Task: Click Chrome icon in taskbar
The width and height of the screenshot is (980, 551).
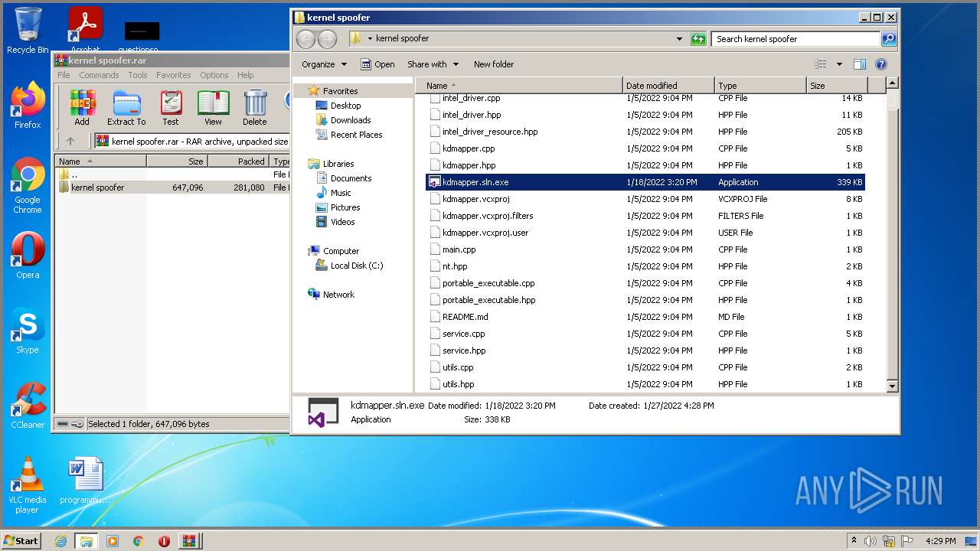Action: point(139,541)
